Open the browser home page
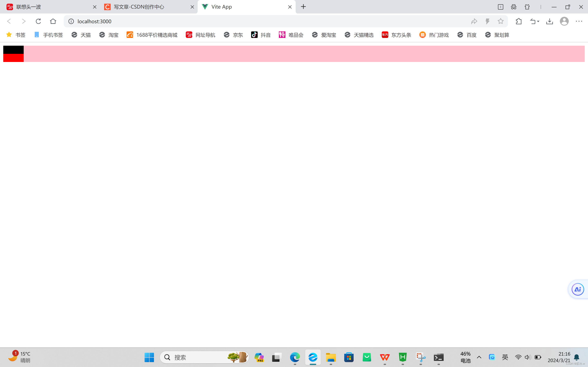This screenshot has height=367, width=588. tap(53, 21)
